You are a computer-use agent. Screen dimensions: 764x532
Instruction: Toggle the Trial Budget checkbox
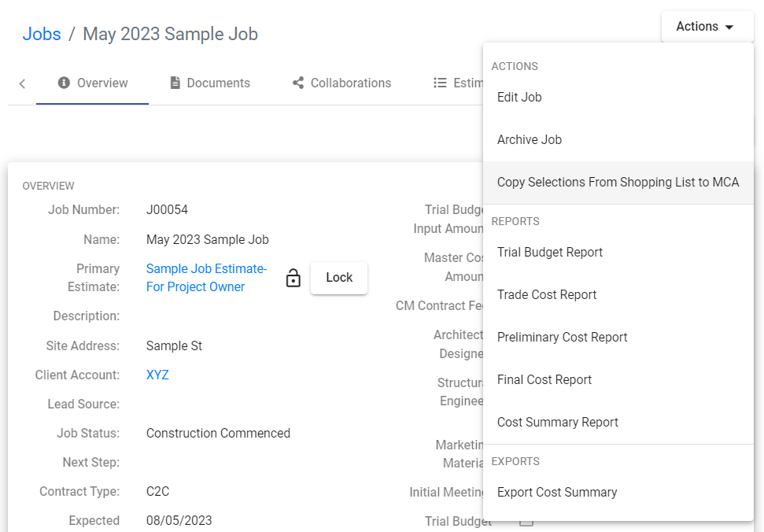[526, 521]
